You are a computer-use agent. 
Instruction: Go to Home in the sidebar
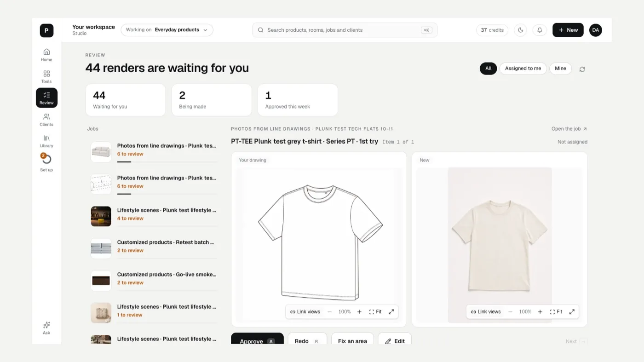coord(46,55)
